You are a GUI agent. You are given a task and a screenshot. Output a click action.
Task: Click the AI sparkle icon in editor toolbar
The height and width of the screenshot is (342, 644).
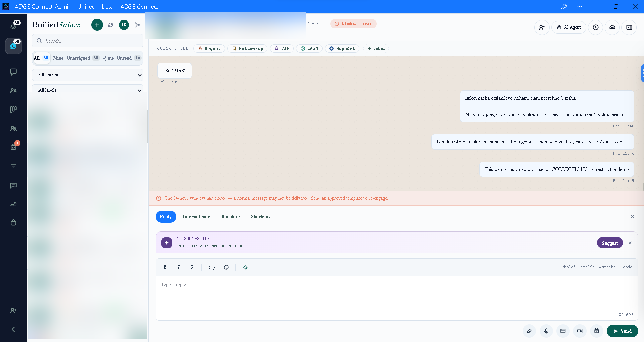[245, 267]
